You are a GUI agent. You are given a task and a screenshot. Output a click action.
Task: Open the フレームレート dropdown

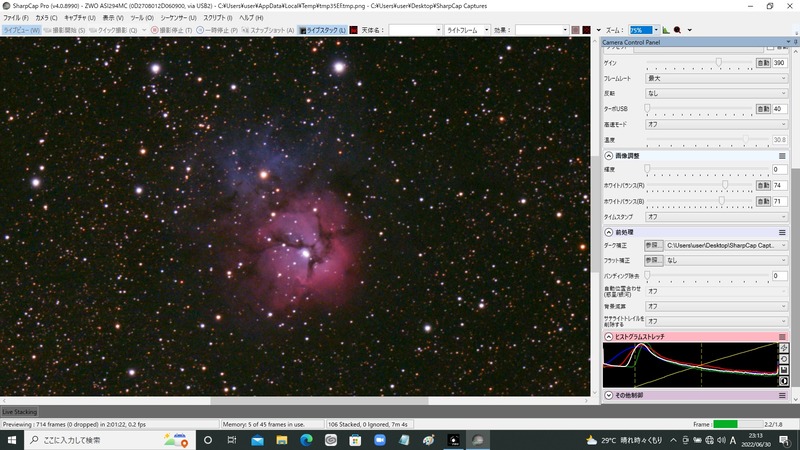pos(716,78)
